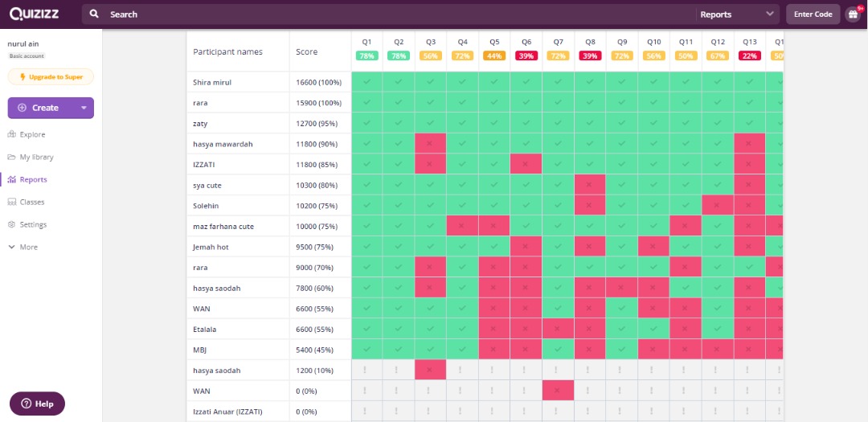
Task: Click the Q13 22% accuracy badge
Action: pos(749,55)
